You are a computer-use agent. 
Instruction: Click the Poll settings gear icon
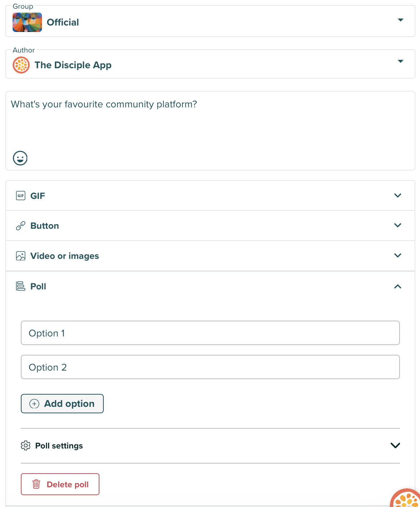(25, 445)
